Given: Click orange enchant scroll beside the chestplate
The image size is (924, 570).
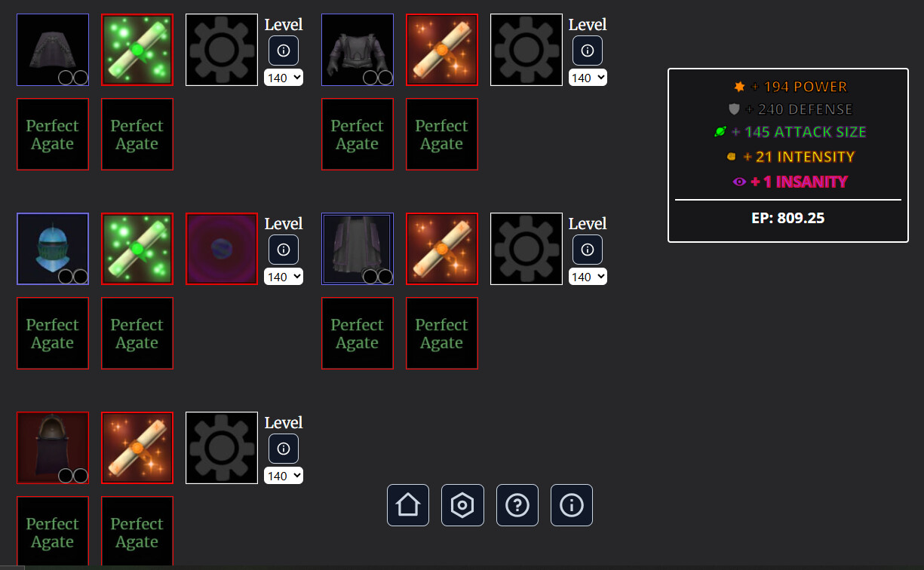Looking at the screenshot, I should tap(442, 50).
